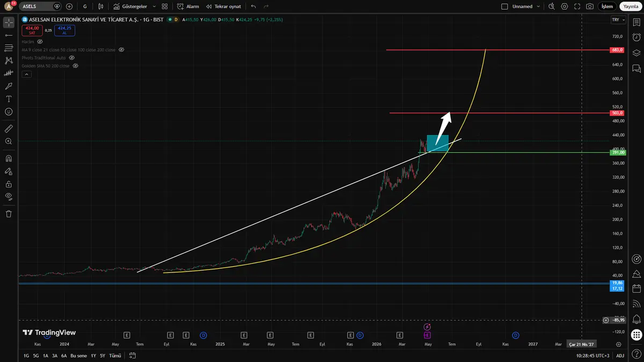Viewport: 644px width, 362px height.
Task: Select the 6A date range
Action: 64,356
